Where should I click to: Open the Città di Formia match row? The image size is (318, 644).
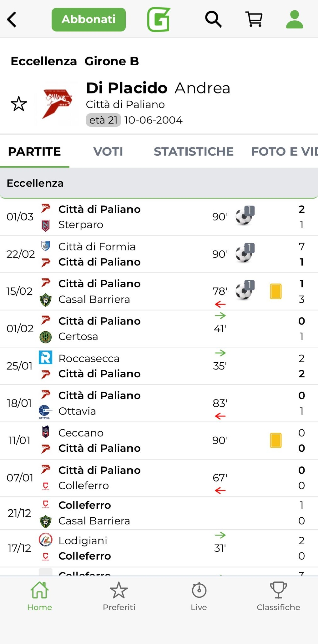point(134,254)
